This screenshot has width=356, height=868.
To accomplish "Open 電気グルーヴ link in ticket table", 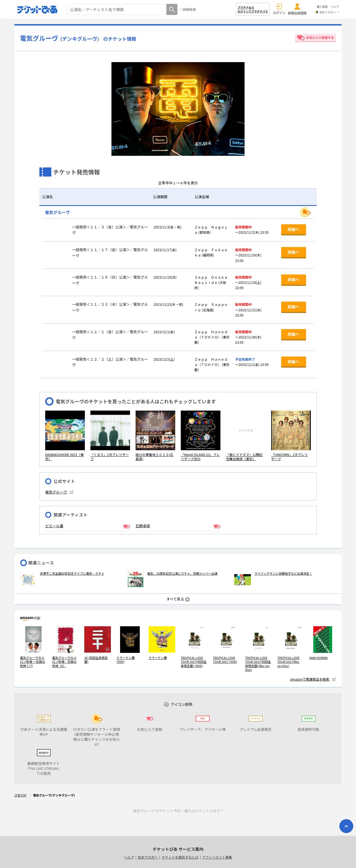I will (x=57, y=212).
